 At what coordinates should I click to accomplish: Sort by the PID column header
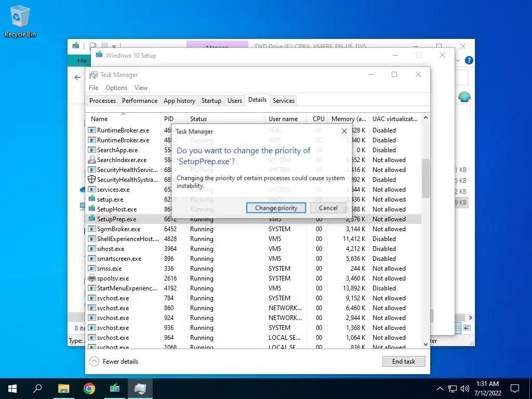coord(174,119)
